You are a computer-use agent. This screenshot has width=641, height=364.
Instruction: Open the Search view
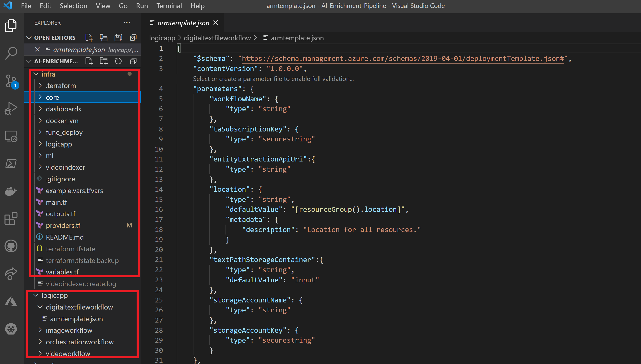[11, 53]
